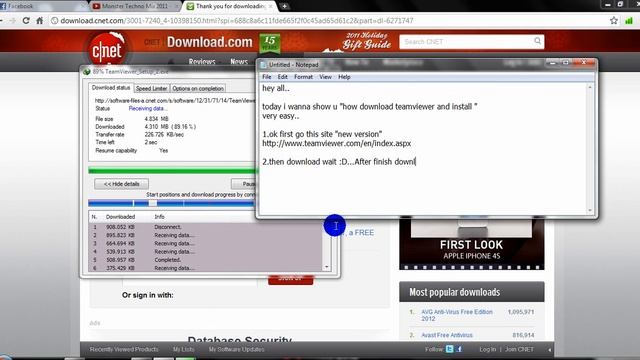Click Log In link in footer bar
This screenshot has width=640, height=360.
click(487, 349)
